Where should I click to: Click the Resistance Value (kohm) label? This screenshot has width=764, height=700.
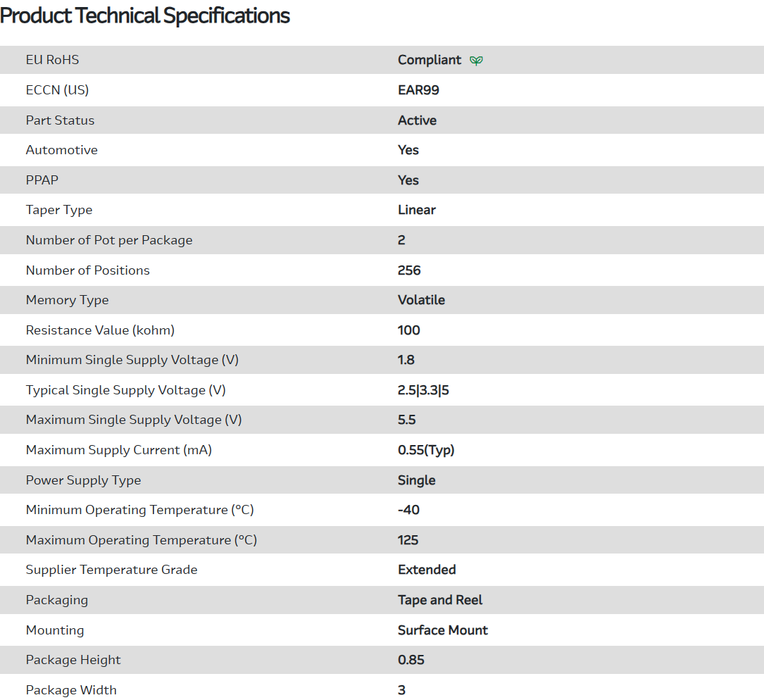tap(100, 330)
